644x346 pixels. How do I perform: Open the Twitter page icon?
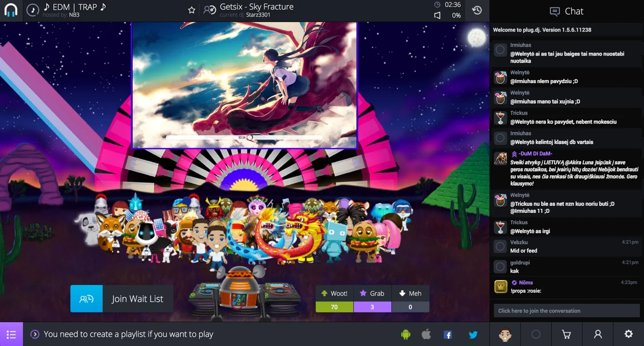point(473,335)
